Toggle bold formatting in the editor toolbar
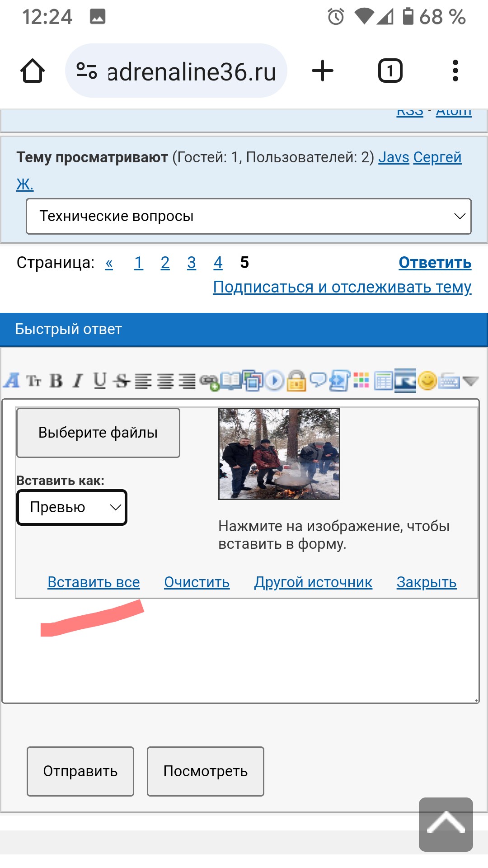 pos(56,381)
